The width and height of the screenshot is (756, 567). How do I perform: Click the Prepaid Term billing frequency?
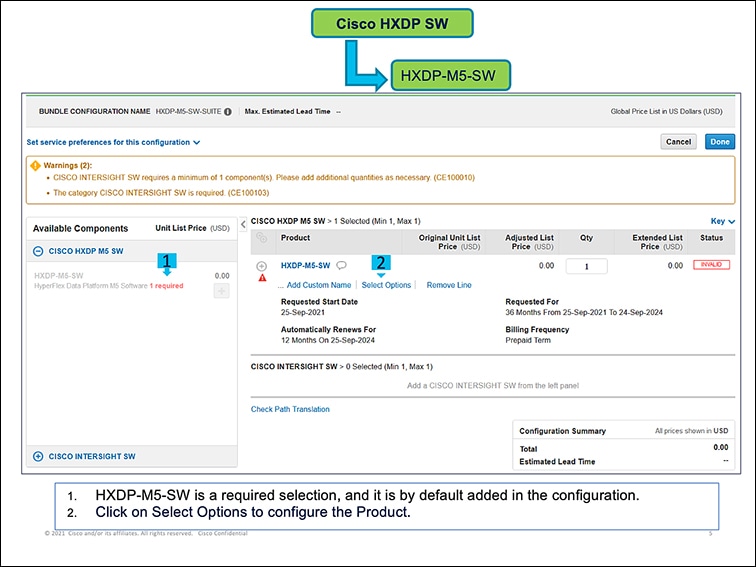[x=528, y=340]
